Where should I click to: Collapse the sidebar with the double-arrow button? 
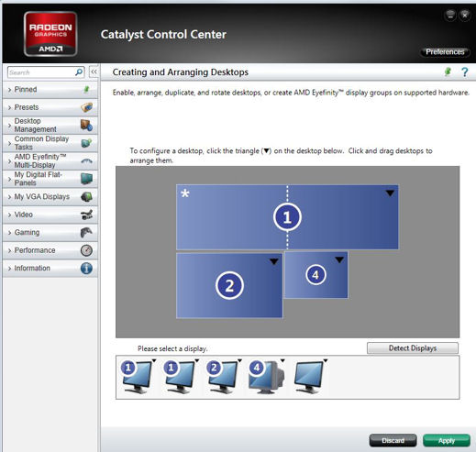click(94, 72)
